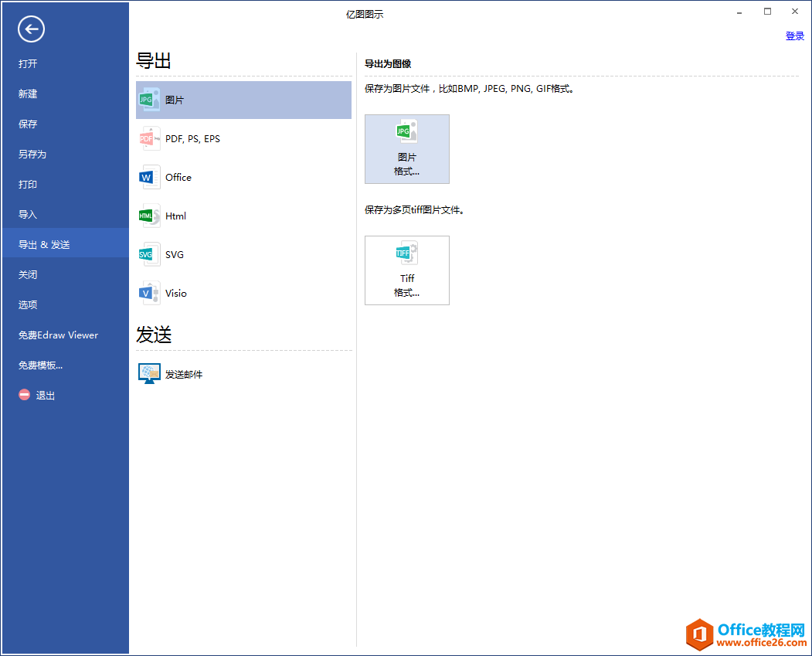
Task: Select the JPG 图片 export icon
Action: pos(149,100)
